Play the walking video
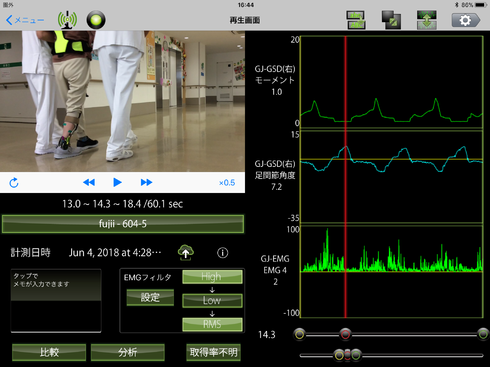This screenshot has width=490, height=367. click(x=117, y=182)
